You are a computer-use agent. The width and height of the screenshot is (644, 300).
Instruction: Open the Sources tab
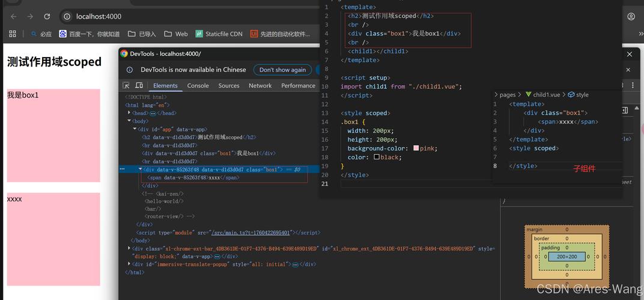[x=229, y=85]
